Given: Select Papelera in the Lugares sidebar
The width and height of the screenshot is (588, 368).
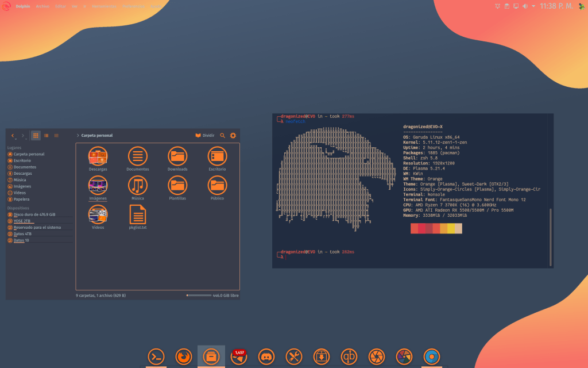Looking at the screenshot, I should 21,199.
